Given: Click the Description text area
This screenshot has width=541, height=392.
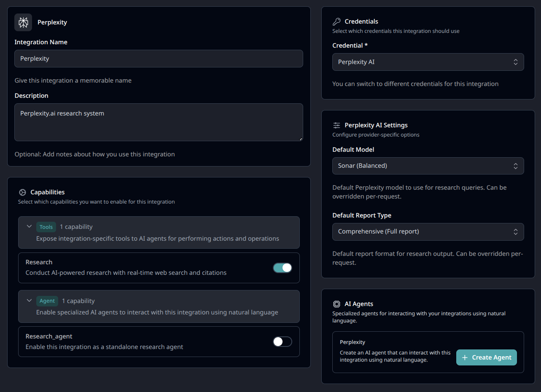Looking at the screenshot, I should [x=159, y=122].
